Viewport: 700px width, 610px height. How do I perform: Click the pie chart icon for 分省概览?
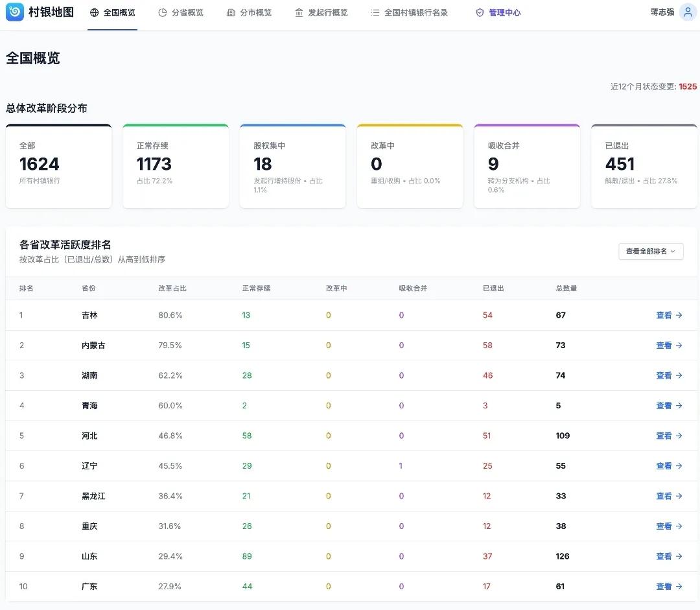(x=163, y=13)
